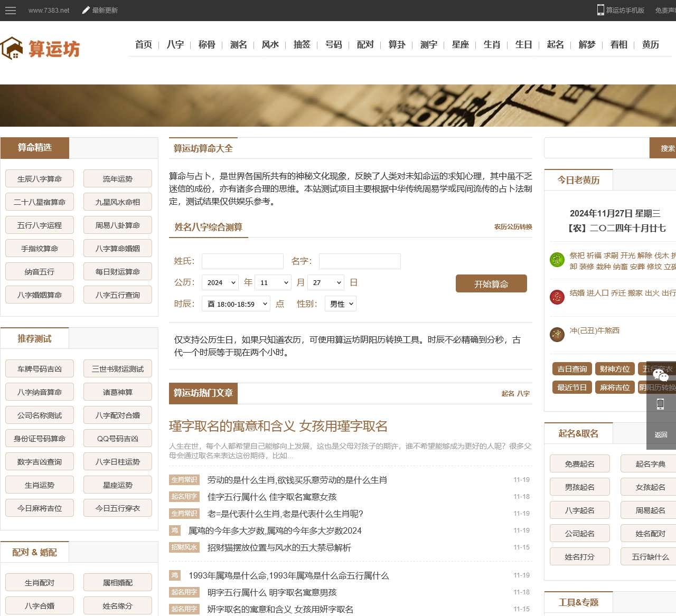Click 周易八卦算命 button
Image resolution: width=676 pixels, height=616 pixels.
(x=118, y=225)
